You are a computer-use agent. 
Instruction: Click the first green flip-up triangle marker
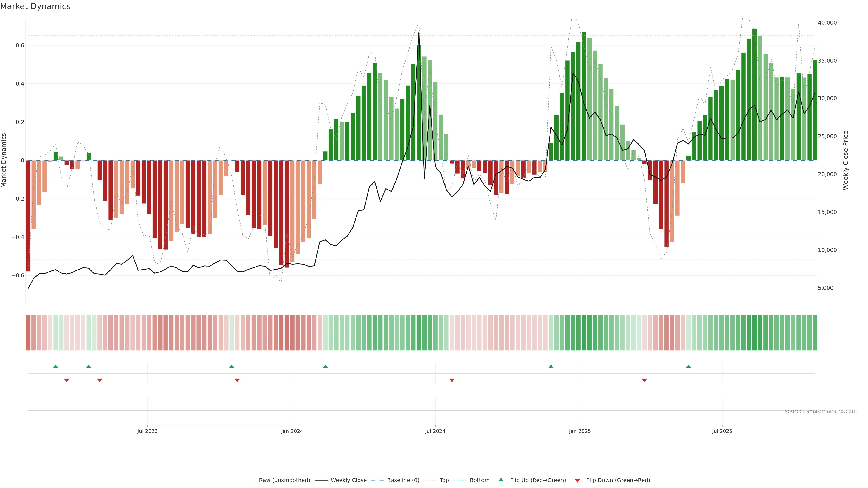coord(56,366)
